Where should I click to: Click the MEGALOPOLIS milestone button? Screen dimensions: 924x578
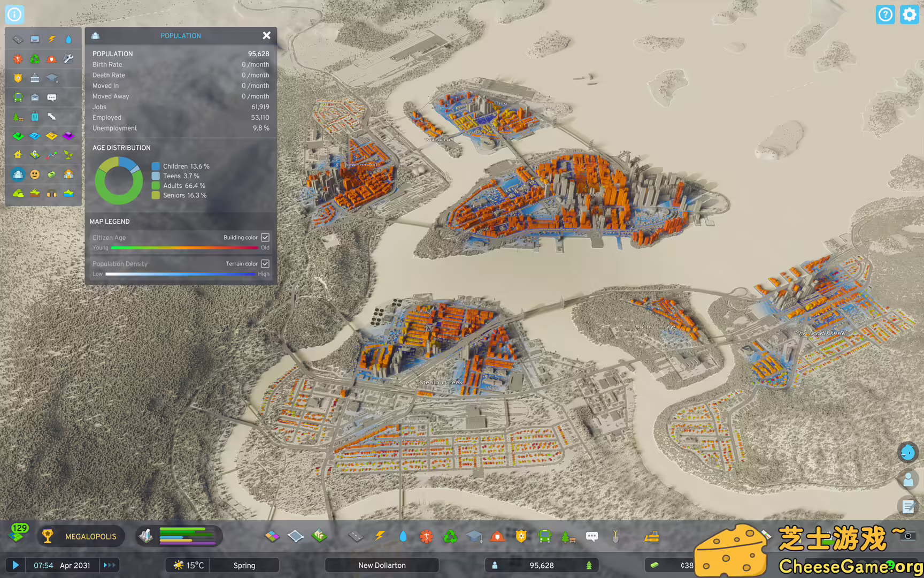(80, 536)
